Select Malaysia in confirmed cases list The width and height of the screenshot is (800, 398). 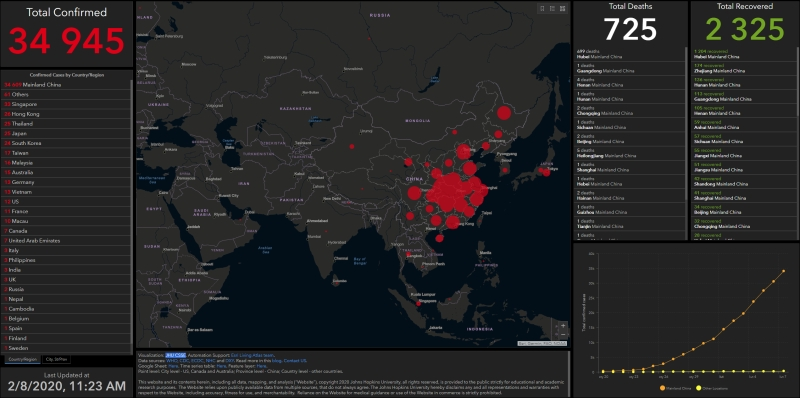click(x=66, y=163)
